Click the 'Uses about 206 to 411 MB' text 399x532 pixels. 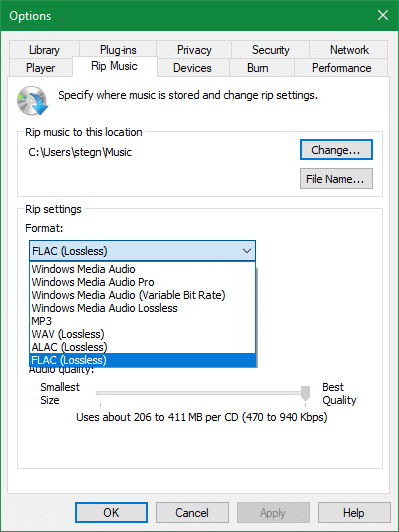pyautogui.click(x=202, y=417)
